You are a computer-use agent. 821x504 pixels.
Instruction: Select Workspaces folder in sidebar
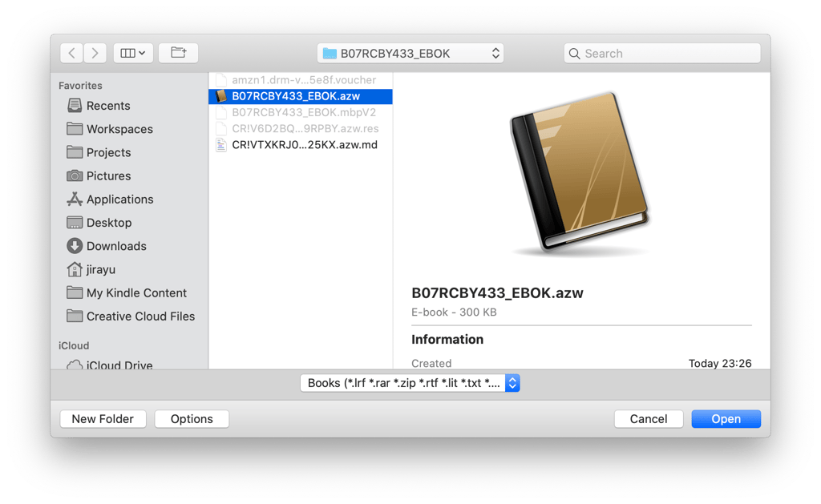click(x=119, y=129)
